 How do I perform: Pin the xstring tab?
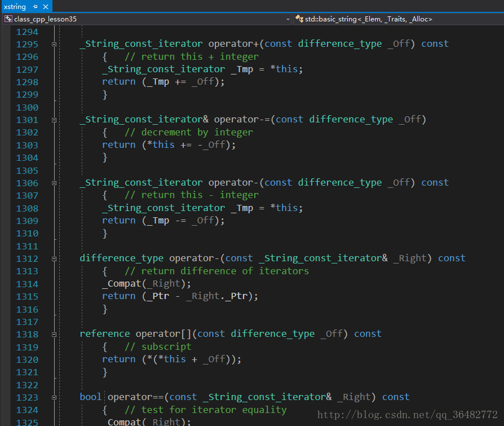click(x=35, y=6)
